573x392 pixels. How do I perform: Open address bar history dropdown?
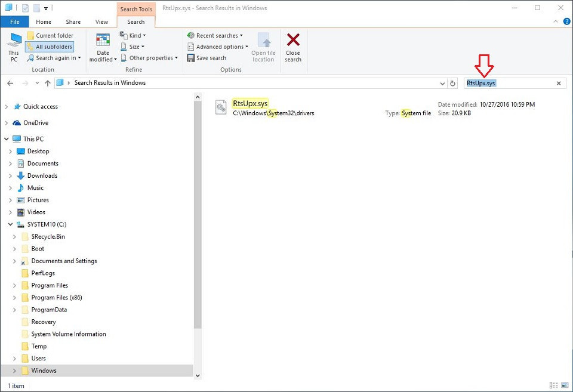pos(442,84)
